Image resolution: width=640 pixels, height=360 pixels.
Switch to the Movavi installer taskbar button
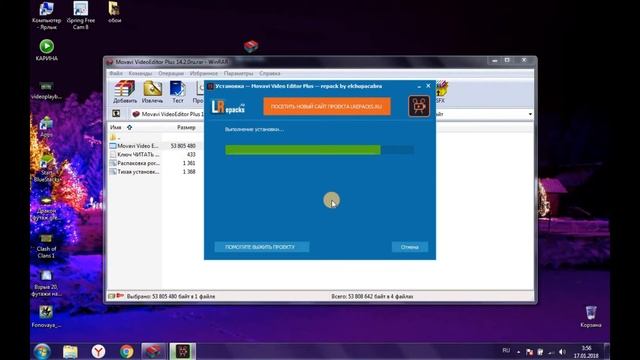(182, 351)
